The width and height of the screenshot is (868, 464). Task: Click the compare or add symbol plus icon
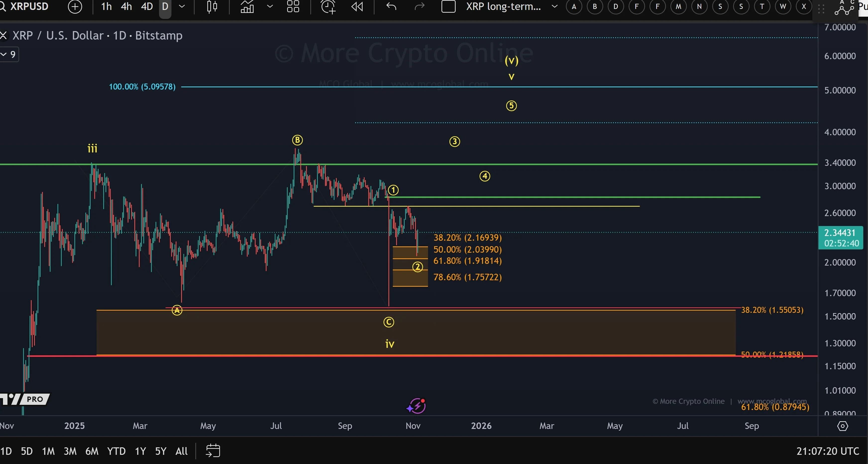pos(75,6)
